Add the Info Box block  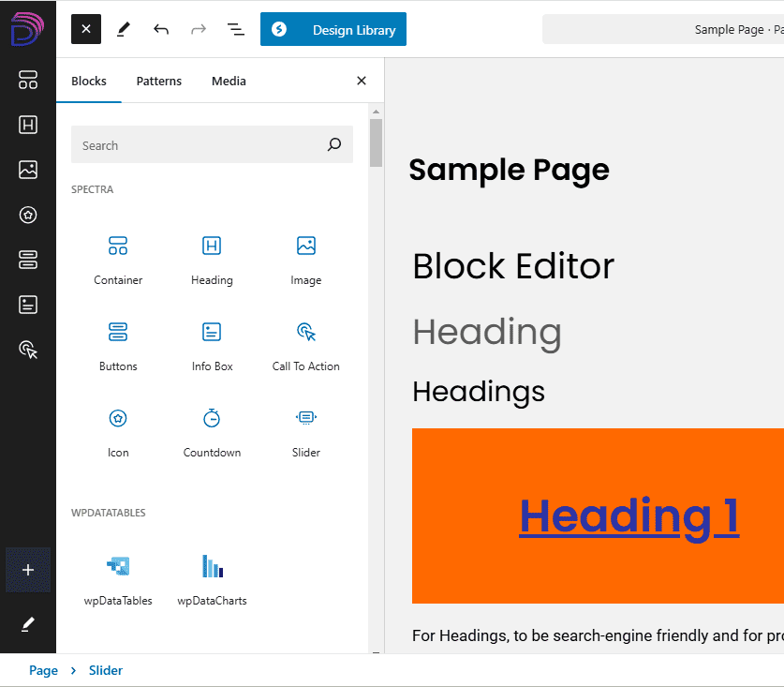tap(212, 345)
